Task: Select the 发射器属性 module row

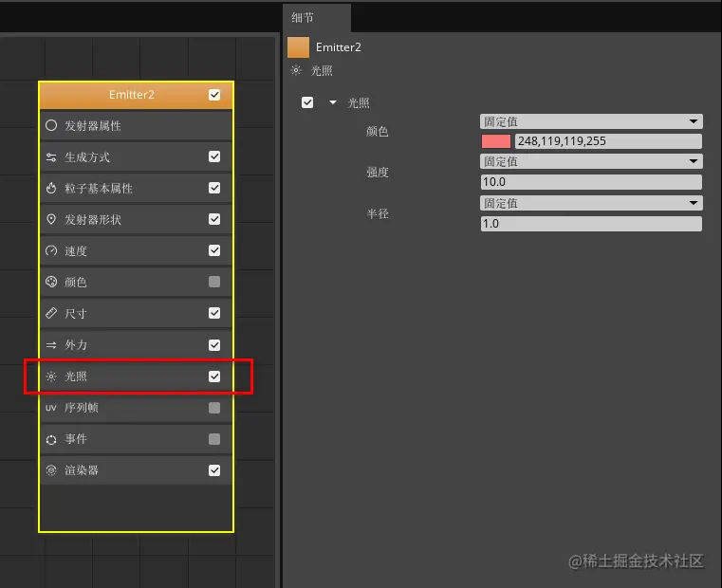Action: (x=137, y=126)
